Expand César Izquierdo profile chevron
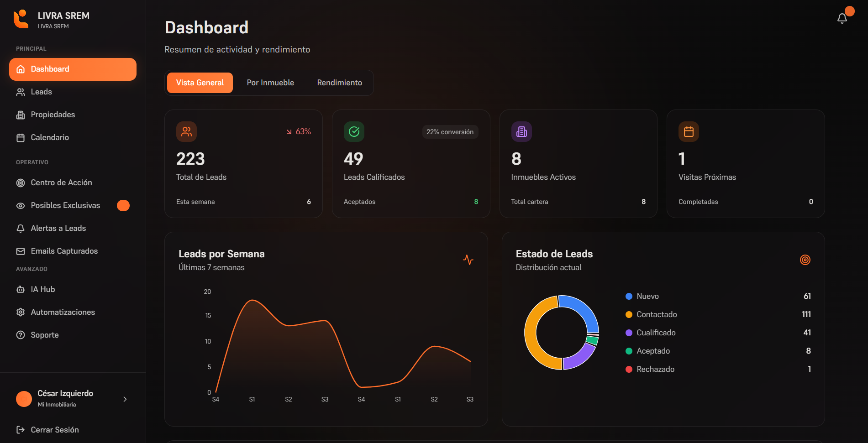This screenshot has height=443, width=868. [125, 399]
